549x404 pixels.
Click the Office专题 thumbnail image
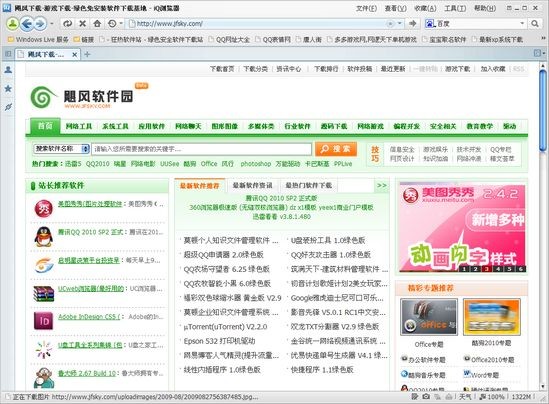pyautogui.click(x=429, y=317)
